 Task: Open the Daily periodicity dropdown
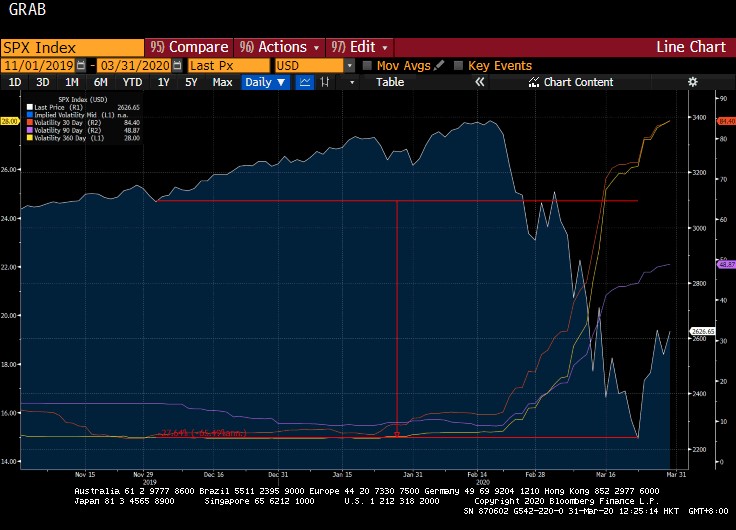[x=265, y=82]
